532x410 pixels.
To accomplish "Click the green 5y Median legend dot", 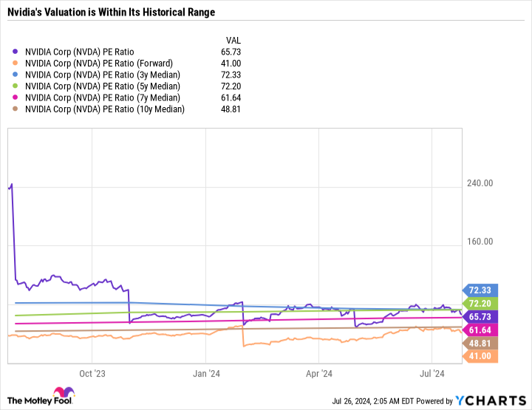I will (x=15, y=86).
